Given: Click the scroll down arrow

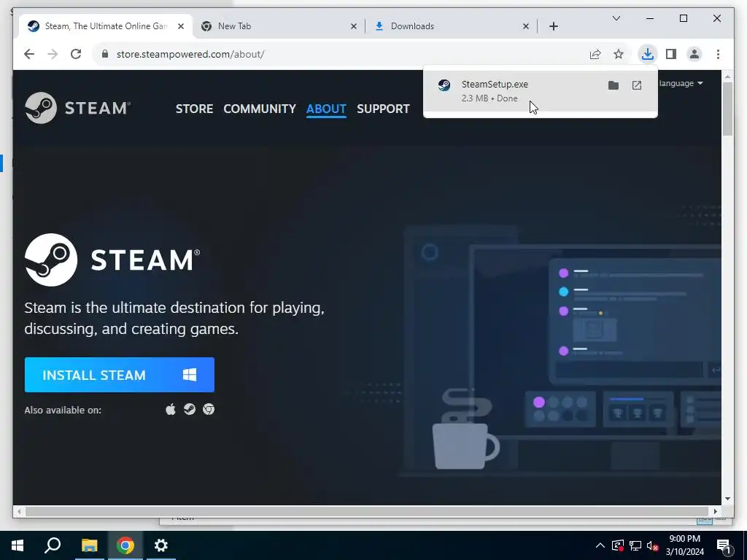Looking at the screenshot, I should pyautogui.click(x=727, y=499).
